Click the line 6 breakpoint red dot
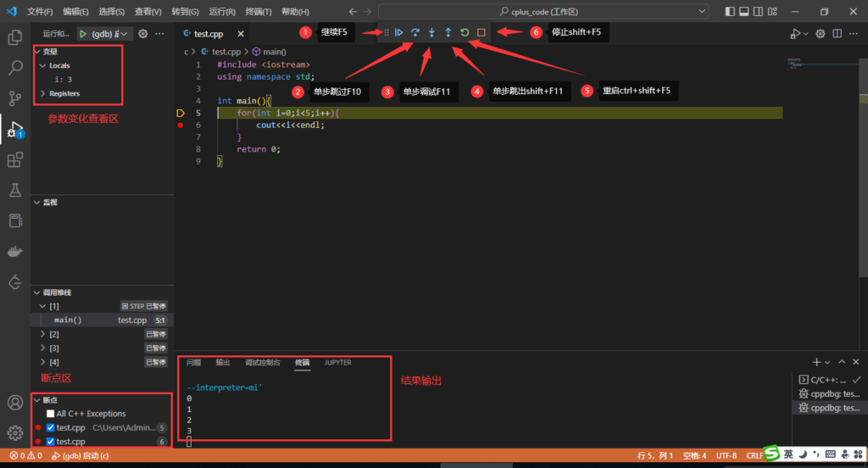The height and width of the screenshot is (468, 868). click(x=181, y=125)
